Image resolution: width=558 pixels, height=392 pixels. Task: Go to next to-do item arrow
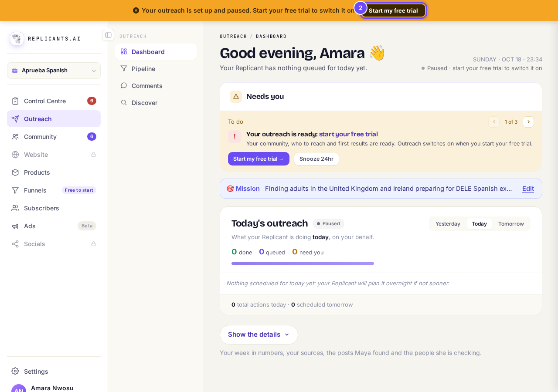tap(528, 122)
